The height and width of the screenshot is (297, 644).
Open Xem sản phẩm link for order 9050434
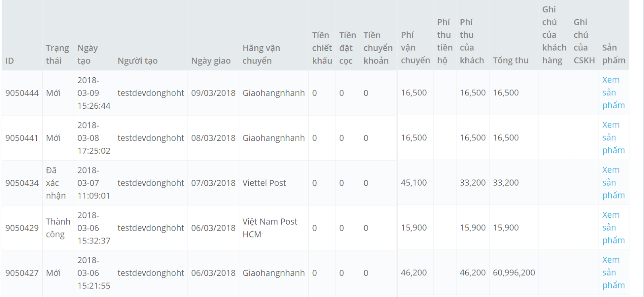(613, 183)
